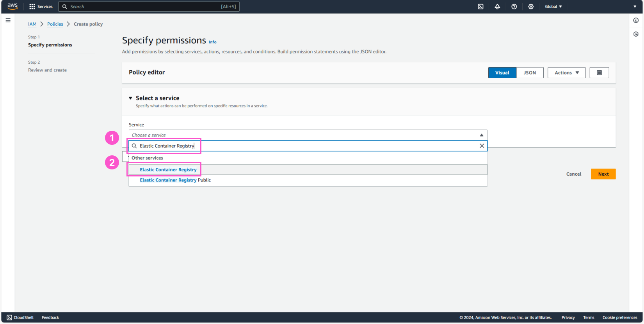Click Step 2 Review and create label
The image size is (644, 324).
47,70
